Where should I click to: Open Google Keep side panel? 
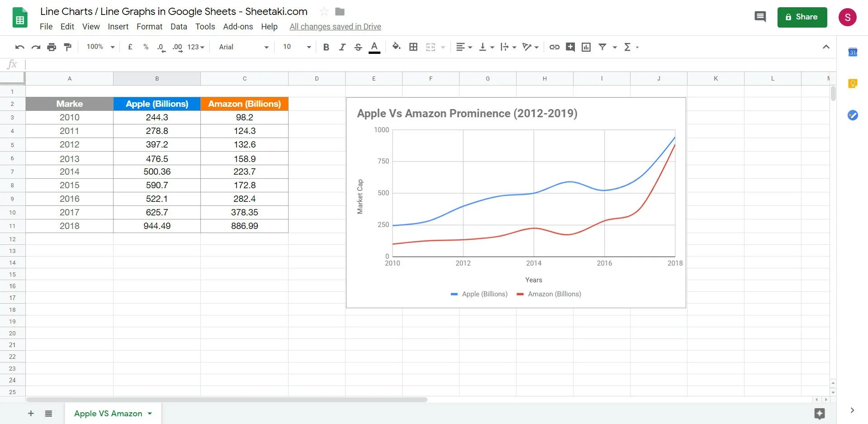pyautogui.click(x=853, y=83)
